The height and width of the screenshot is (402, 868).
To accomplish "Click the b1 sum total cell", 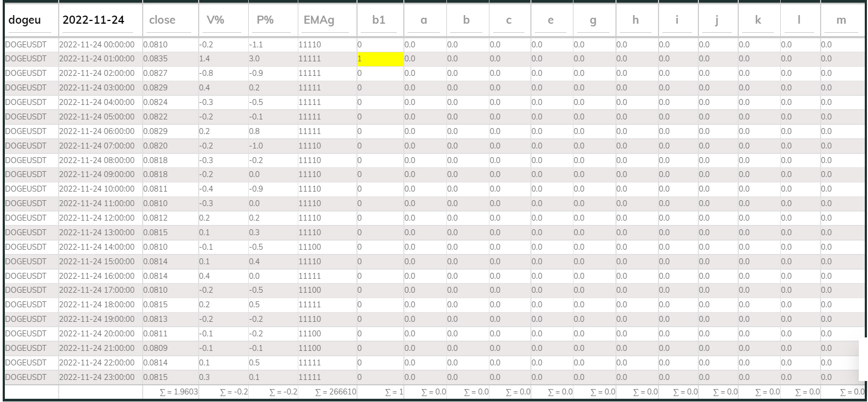I will pyautogui.click(x=394, y=392).
